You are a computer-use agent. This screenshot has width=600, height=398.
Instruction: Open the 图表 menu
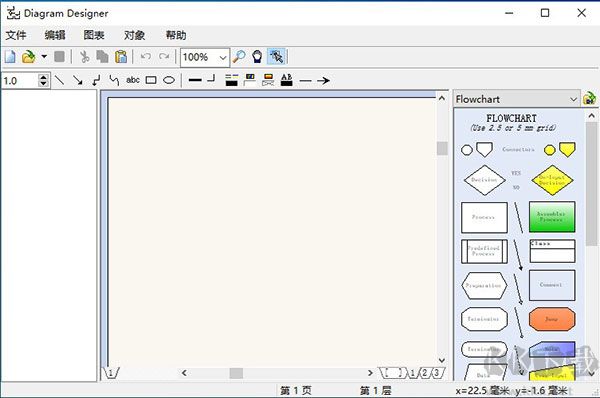(x=94, y=35)
